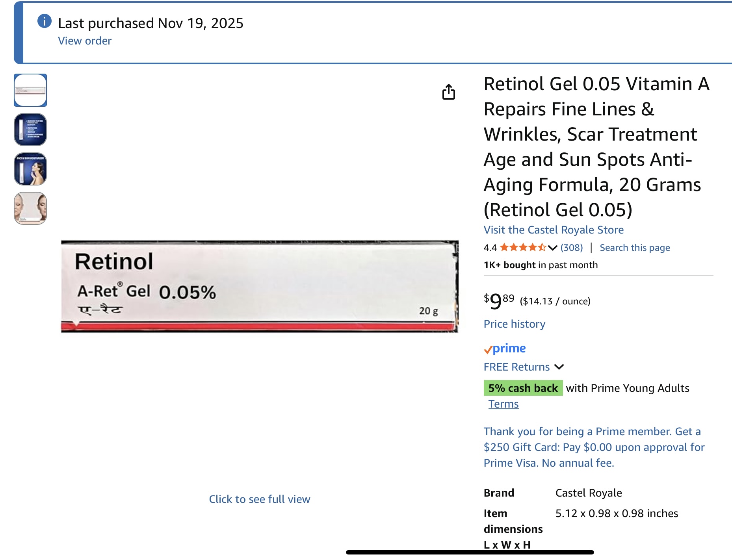Image resolution: width=732 pixels, height=560 pixels.
Task: Select the first Retinol box thumbnail
Action: 30,90
